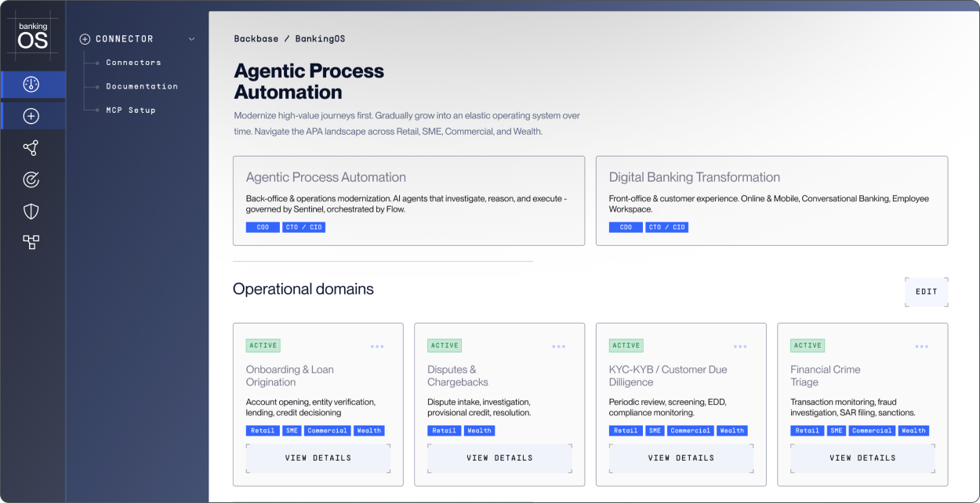Click Retail tag on KYC-KYB card
Viewport: 980px width, 503px height.
point(626,430)
